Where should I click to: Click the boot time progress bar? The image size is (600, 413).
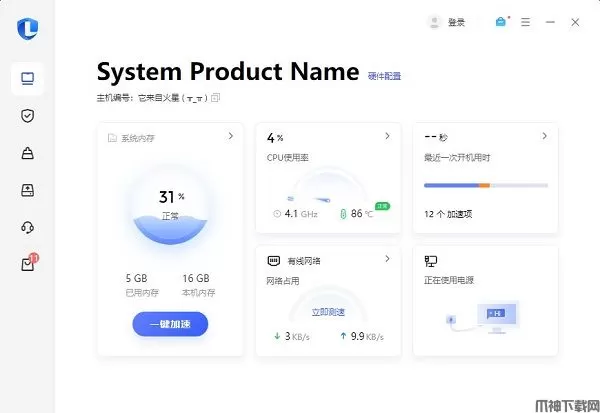tap(486, 185)
